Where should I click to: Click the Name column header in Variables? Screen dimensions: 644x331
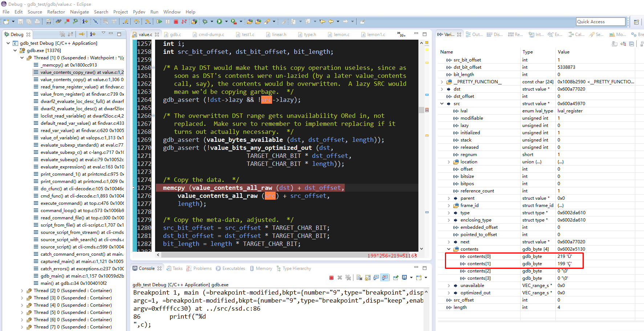tap(447, 52)
